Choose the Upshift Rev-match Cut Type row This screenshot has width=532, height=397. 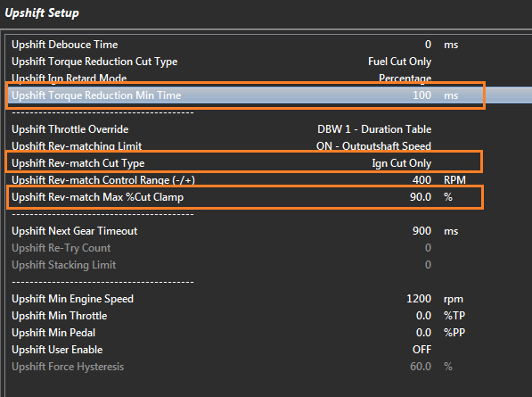tap(268, 163)
